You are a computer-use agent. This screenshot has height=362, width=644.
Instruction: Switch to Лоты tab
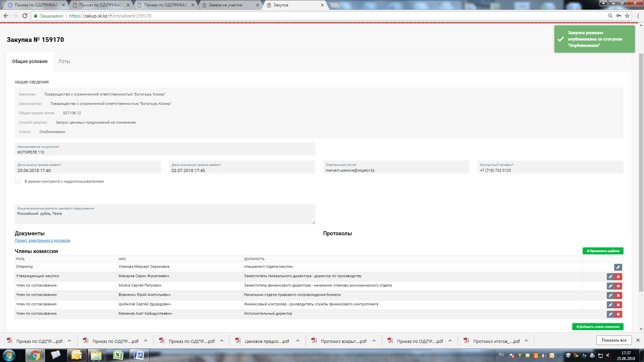click(x=64, y=61)
